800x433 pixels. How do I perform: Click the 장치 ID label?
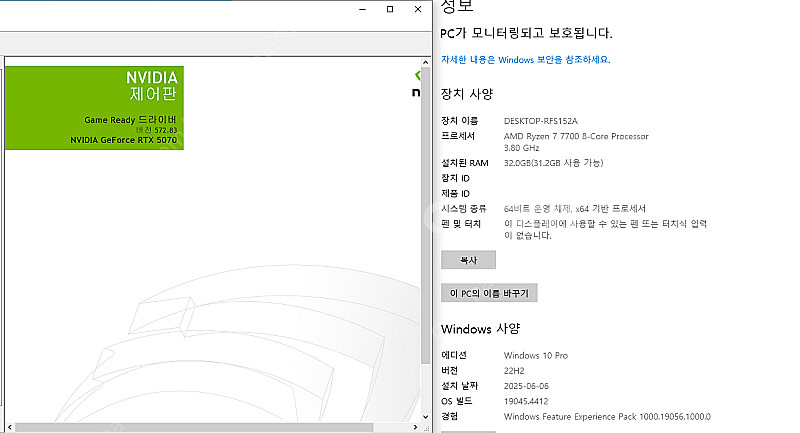pos(455,178)
